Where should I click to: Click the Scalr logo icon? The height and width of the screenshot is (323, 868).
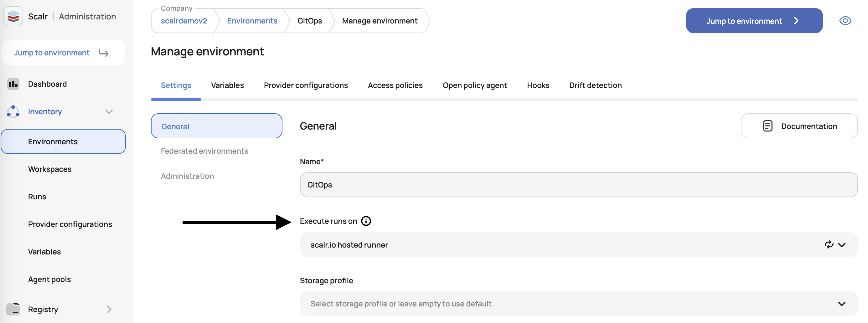tap(13, 16)
